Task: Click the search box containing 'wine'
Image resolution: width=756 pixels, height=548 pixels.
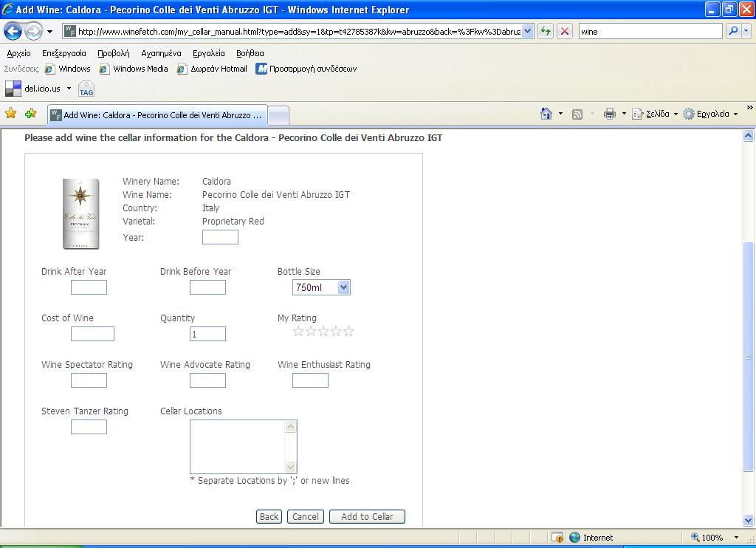Action: coord(650,31)
